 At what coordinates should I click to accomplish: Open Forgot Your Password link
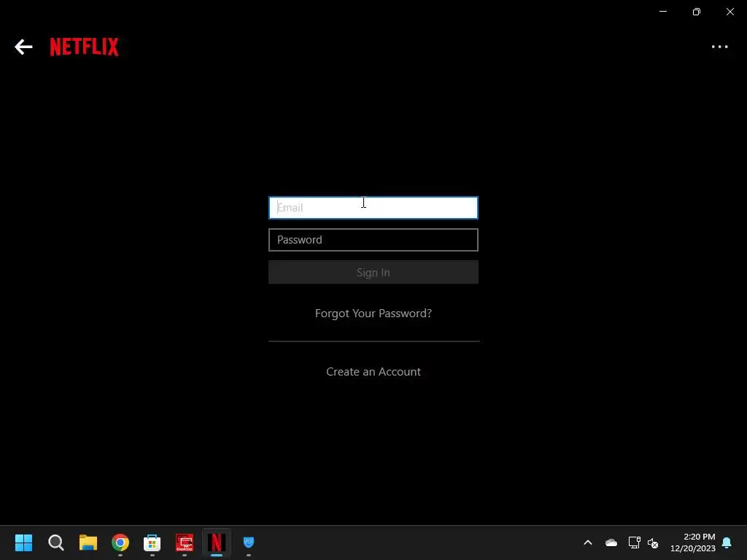tap(373, 314)
